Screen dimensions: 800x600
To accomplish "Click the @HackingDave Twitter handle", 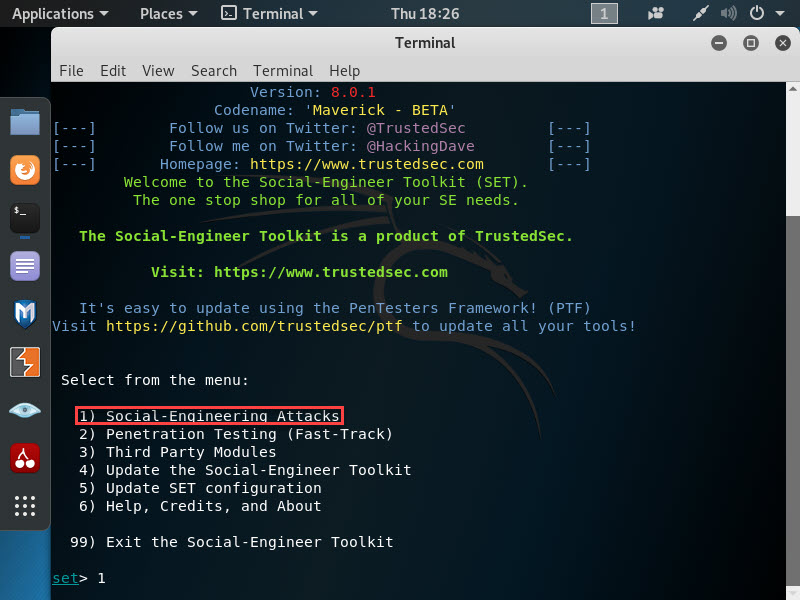I will (420, 146).
